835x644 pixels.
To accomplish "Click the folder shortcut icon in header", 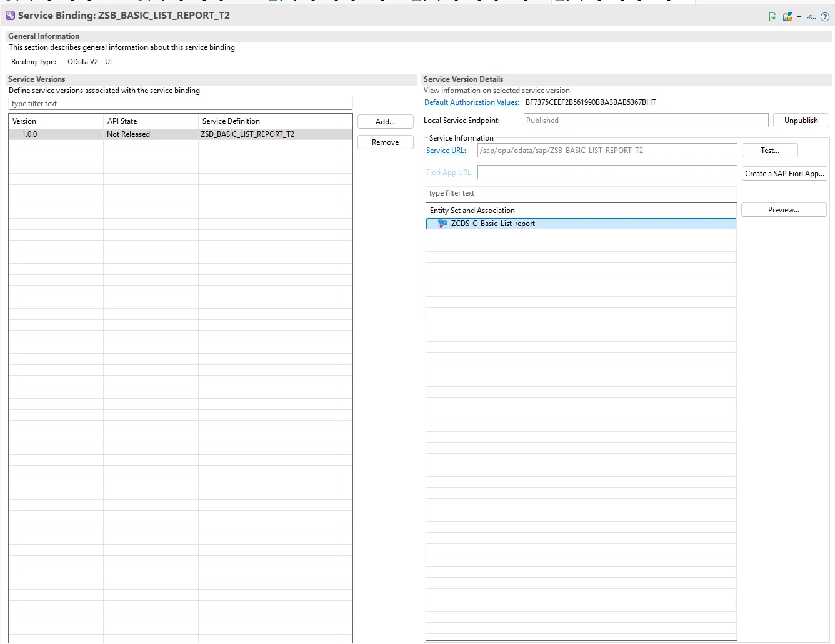I will coord(787,17).
